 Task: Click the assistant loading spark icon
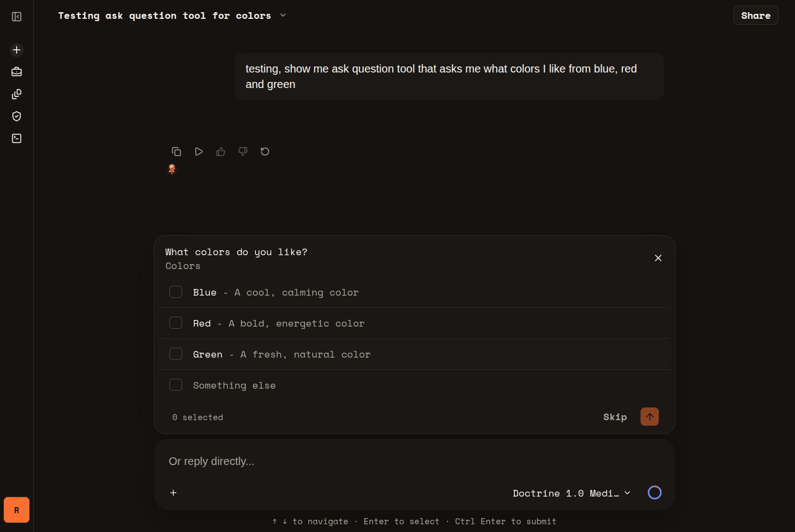(x=172, y=169)
